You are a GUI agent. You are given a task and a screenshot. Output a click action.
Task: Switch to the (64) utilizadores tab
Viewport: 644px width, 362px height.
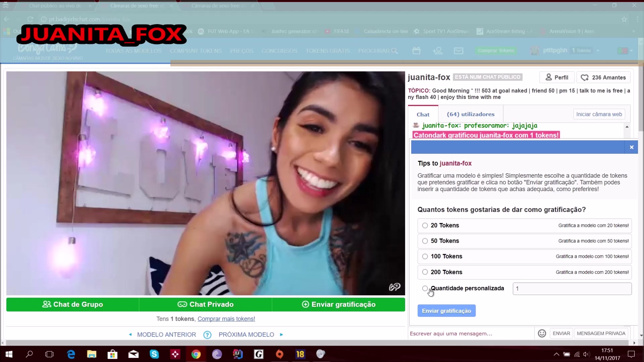(x=470, y=114)
